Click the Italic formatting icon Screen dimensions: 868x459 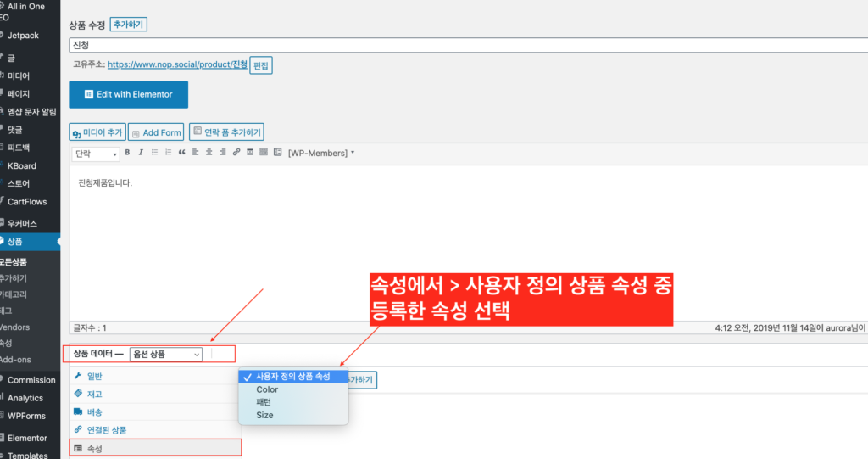click(141, 153)
